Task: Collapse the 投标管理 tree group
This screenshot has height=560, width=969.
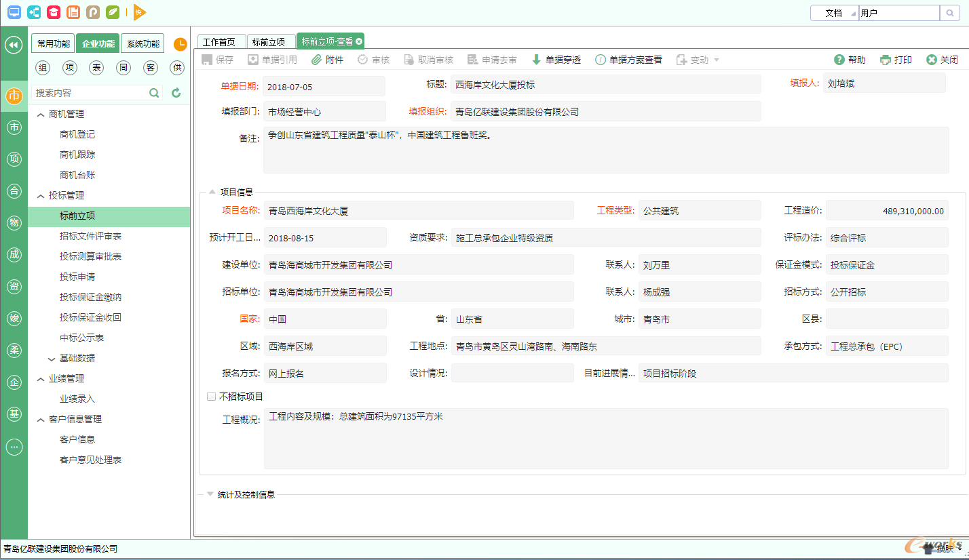Action: point(40,196)
